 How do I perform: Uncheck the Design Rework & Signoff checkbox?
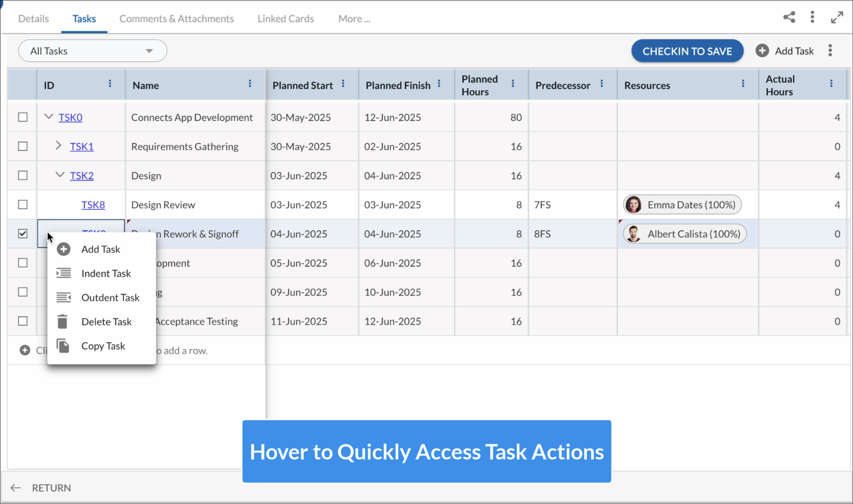(x=23, y=234)
